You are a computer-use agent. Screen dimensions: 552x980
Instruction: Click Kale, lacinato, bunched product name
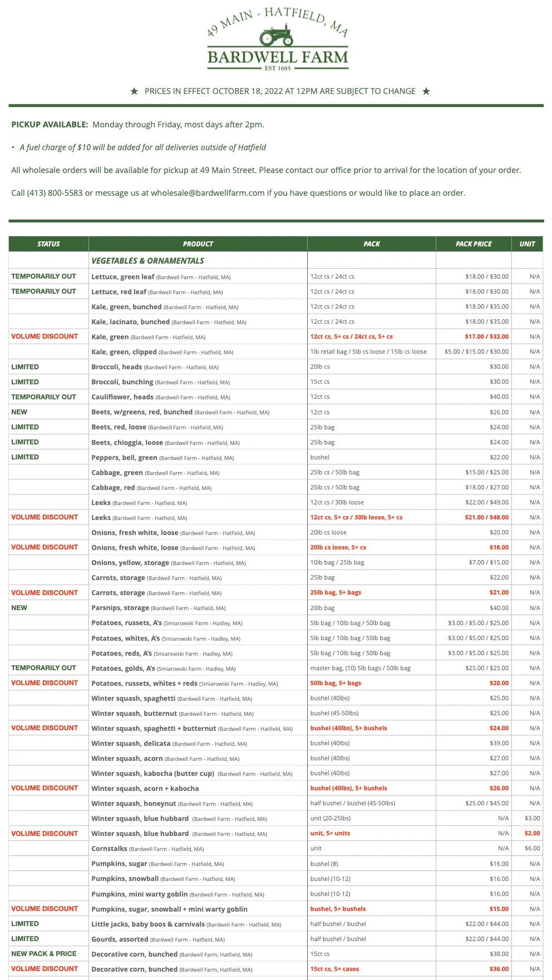[130, 321]
